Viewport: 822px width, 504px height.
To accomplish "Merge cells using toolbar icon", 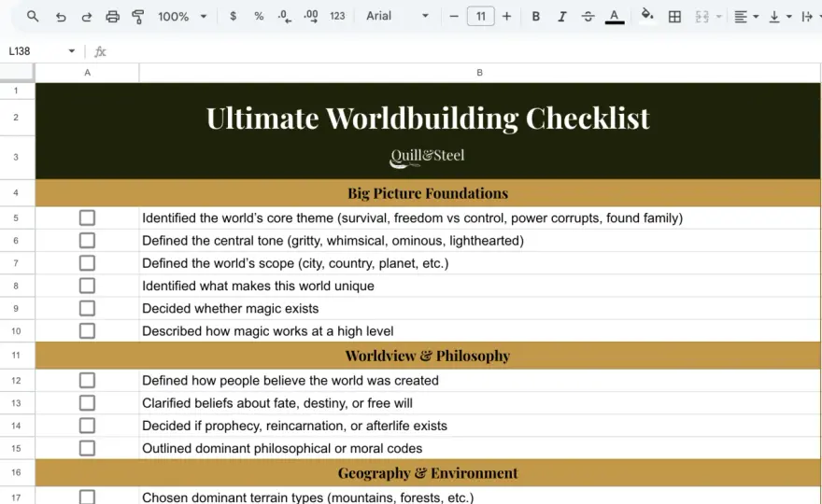I will (702, 17).
